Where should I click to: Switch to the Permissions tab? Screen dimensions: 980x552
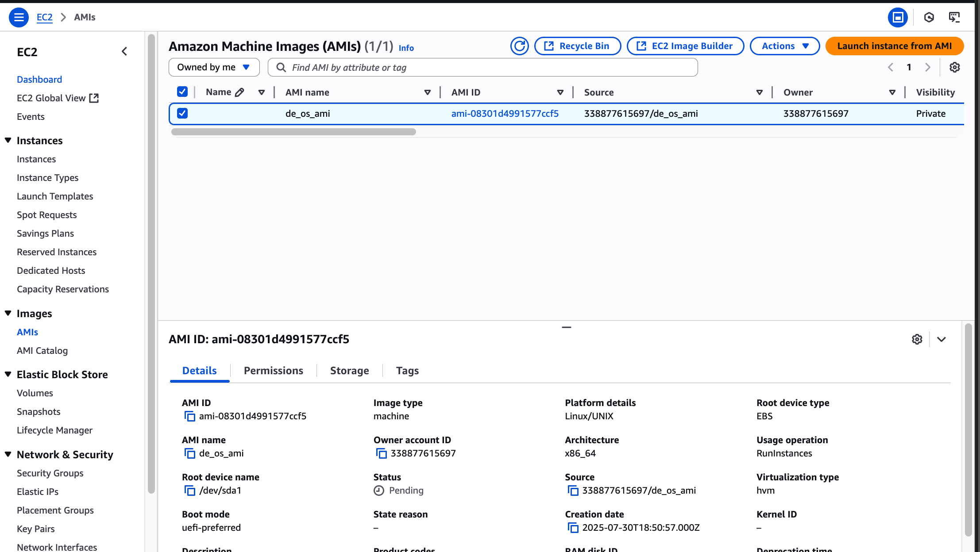coord(273,371)
